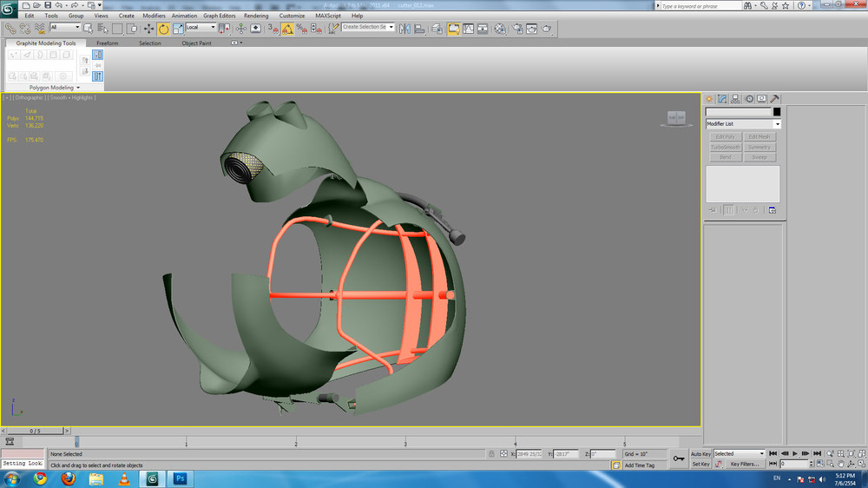Switch to the Freeform ribbon tab

click(x=108, y=43)
